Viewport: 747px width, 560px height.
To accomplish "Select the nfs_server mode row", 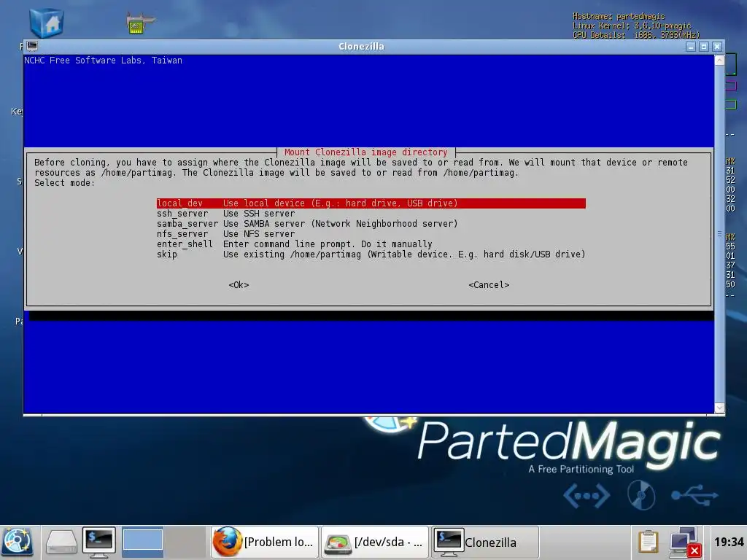I will [x=226, y=234].
